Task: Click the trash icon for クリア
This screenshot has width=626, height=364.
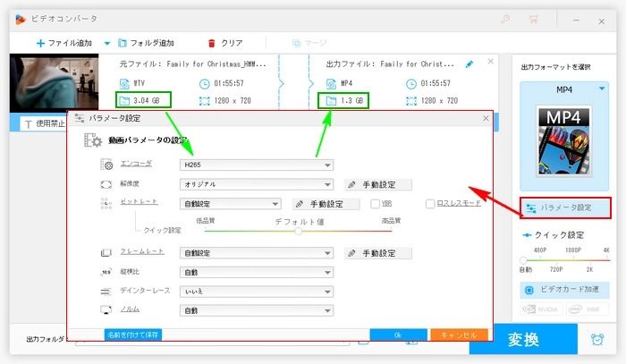Action: (211, 42)
